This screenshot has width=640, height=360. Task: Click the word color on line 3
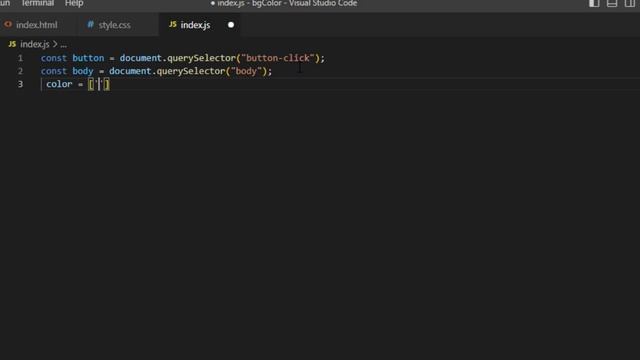59,84
